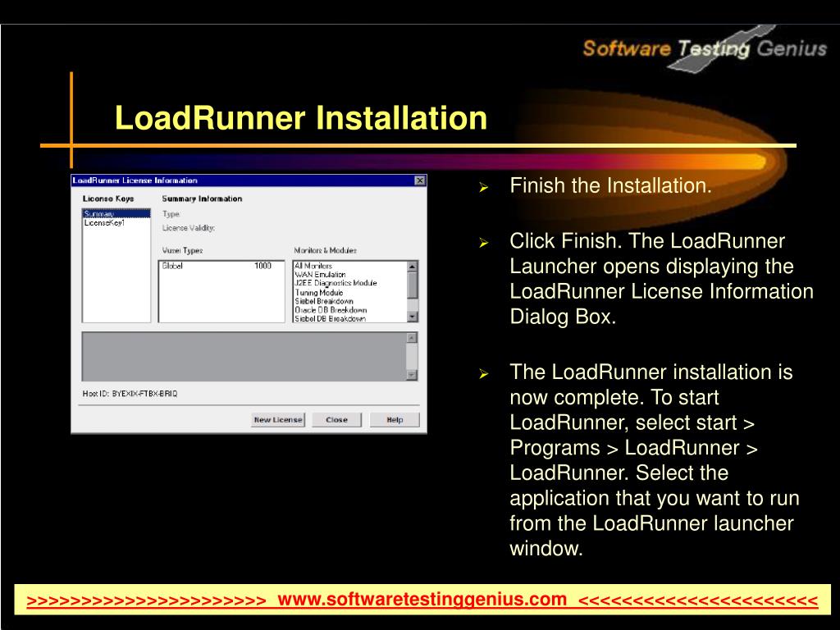Select Siebel Breakdown entry
840x630 pixels.
click(324, 301)
